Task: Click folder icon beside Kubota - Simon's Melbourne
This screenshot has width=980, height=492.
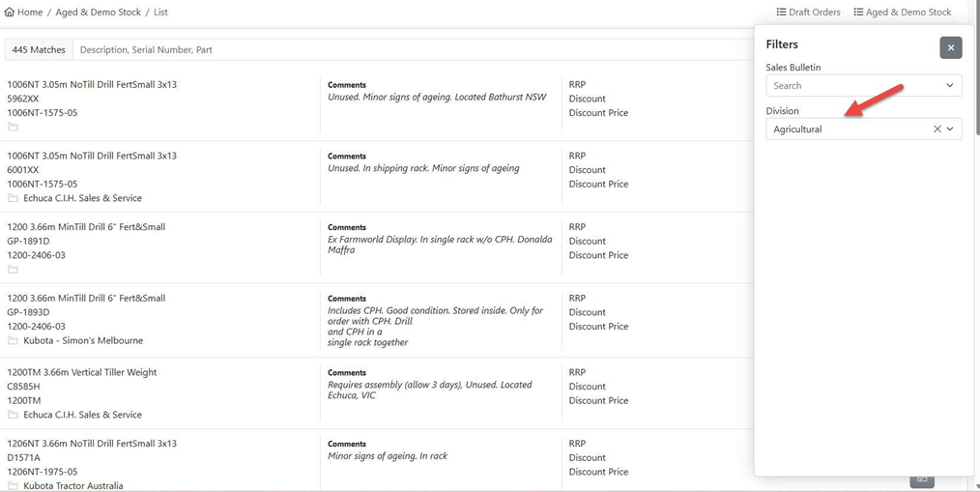Action: click(x=13, y=341)
